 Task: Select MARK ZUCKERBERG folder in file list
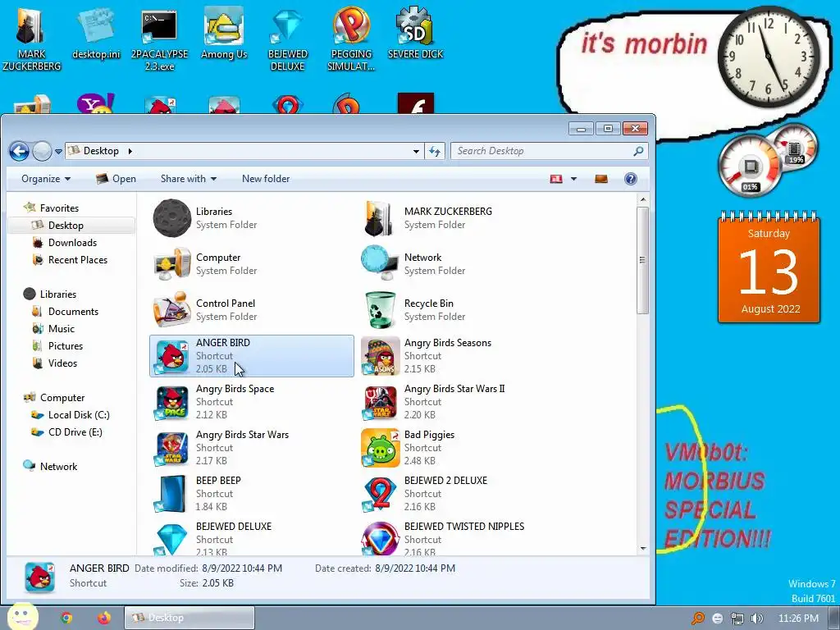pyautogui.click(x=380, y=218)
